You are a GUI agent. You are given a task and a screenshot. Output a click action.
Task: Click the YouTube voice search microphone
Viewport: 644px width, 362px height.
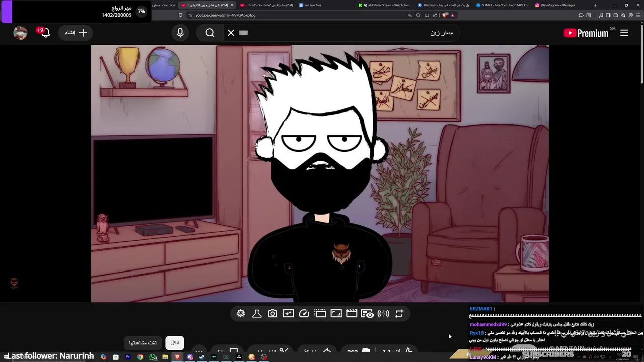[x=180, y=33]
